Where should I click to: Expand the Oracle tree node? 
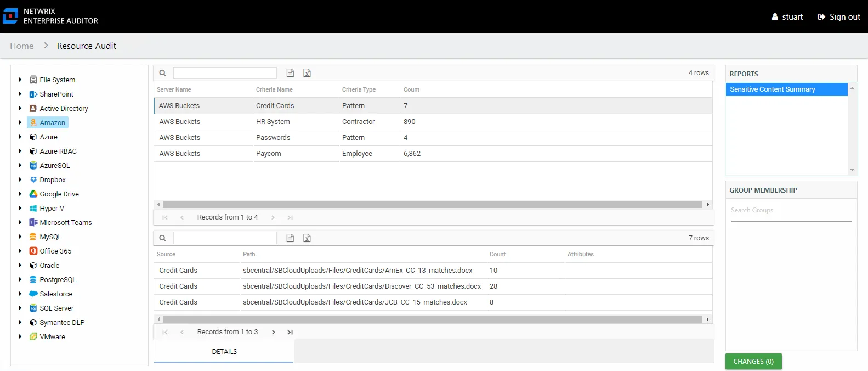point(20,265)
